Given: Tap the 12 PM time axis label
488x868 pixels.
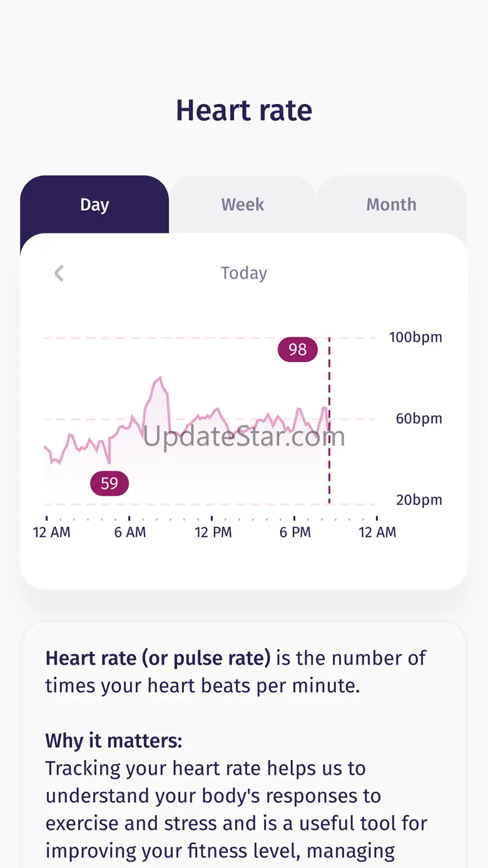Looking at the screenshot, I should point(213,533).
